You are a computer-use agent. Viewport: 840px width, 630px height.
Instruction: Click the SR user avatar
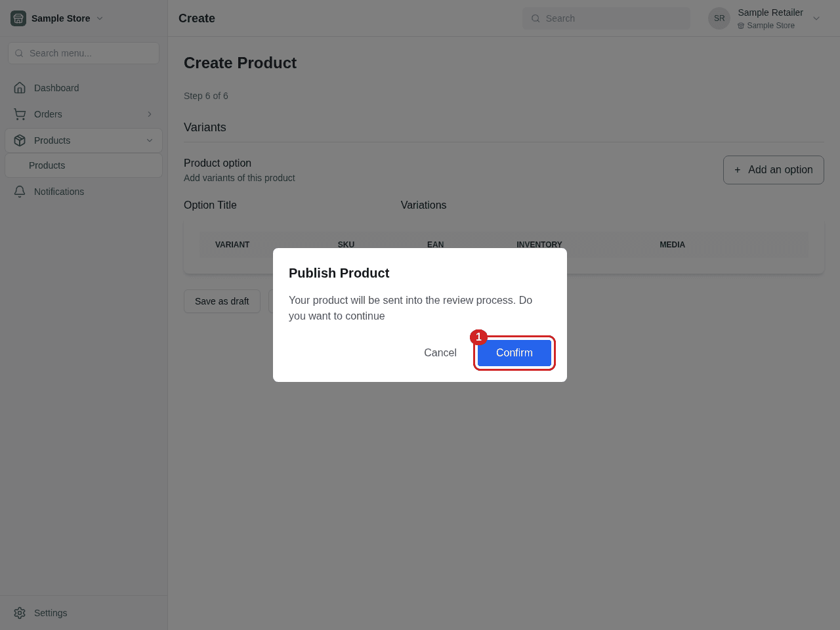719,18
